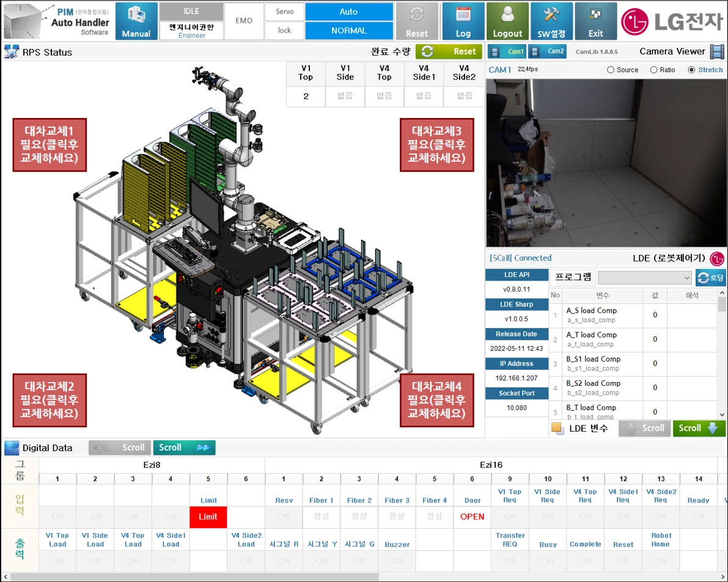This screenshot has height=582, width=728.
Task: Logout the current Engineer user
Action: 507,21
